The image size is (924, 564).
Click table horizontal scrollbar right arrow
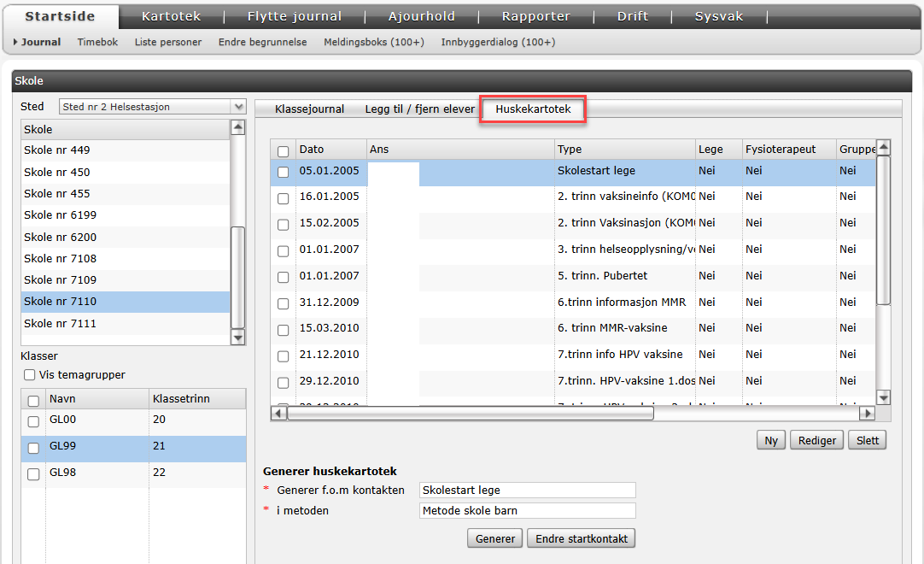point(867,414)
